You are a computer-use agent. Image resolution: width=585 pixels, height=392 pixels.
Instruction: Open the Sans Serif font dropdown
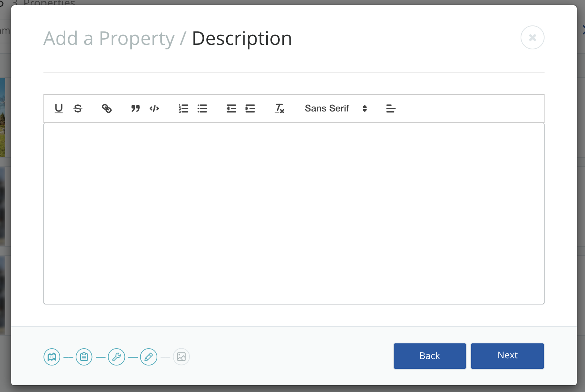click(335, 108)
